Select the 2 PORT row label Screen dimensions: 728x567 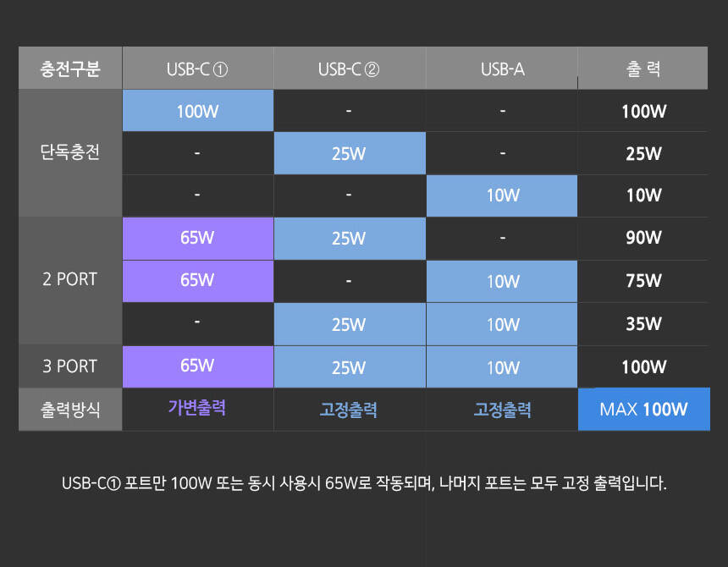[x=70, y=280]
